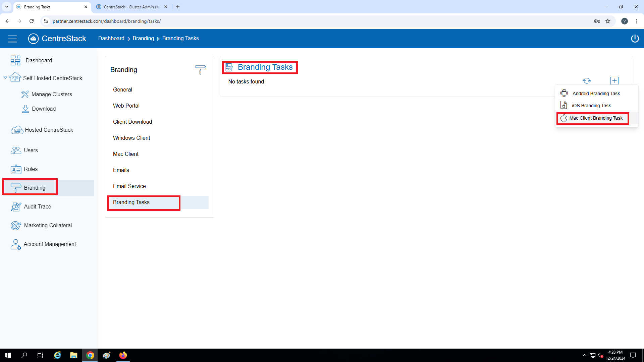Click the Users people icon
This screenshot has height=362, width=644.
[x=16, y=150]
